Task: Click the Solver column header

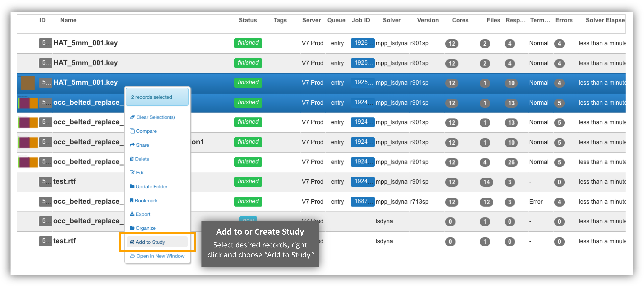Action: tap(392, 20)
